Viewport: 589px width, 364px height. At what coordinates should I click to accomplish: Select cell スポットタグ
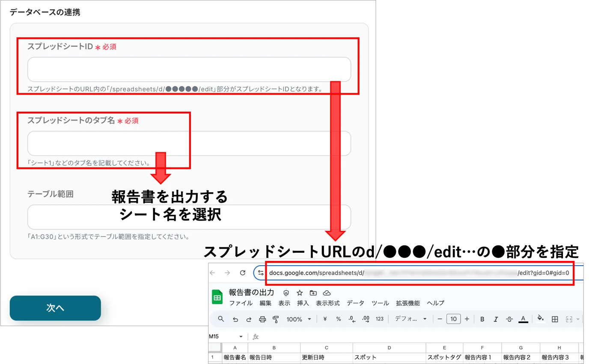(444, 358)
